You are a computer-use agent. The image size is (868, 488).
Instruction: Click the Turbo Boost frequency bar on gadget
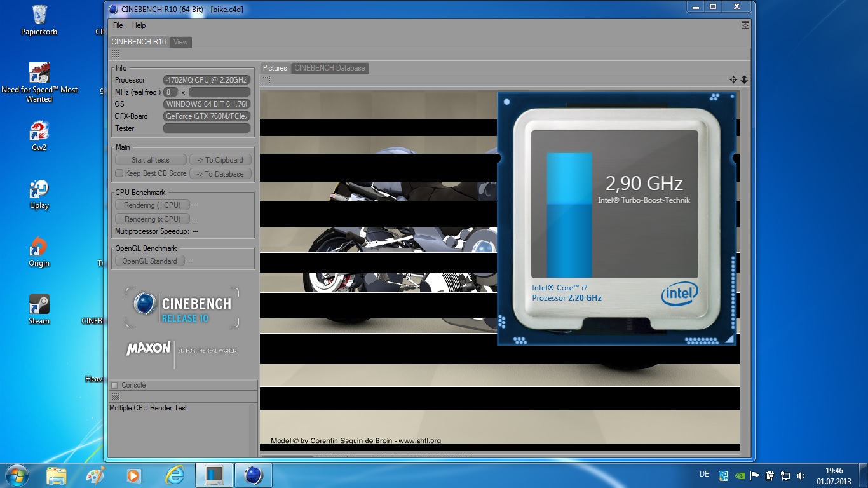click(569, 215)
